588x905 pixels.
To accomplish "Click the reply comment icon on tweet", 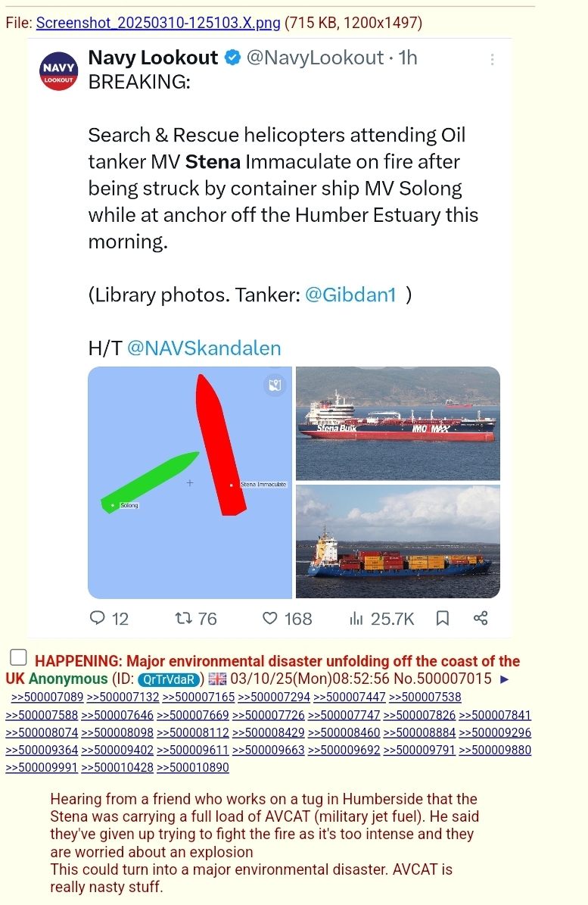I will (98, 618).
